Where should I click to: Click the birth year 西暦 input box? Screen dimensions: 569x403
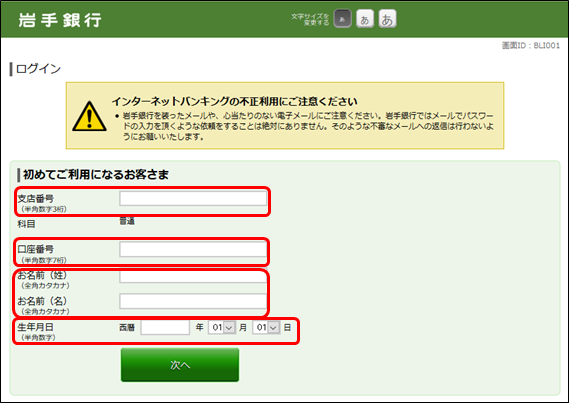click(x=165, y=328)
